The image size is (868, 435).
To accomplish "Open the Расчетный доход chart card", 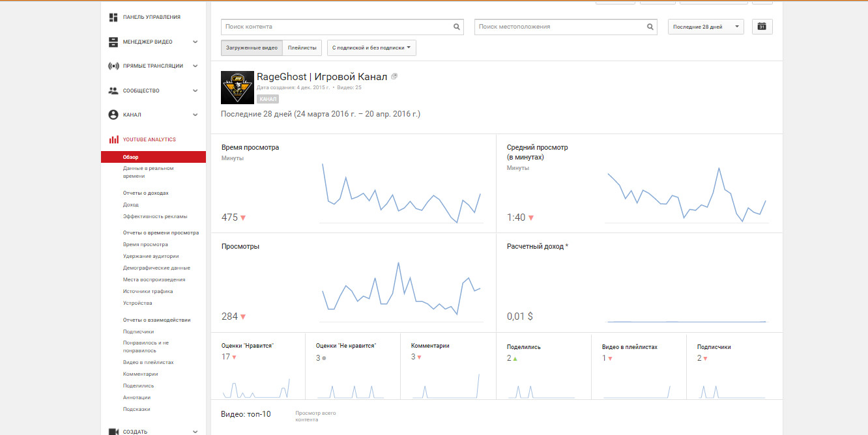I will point(640,283).
